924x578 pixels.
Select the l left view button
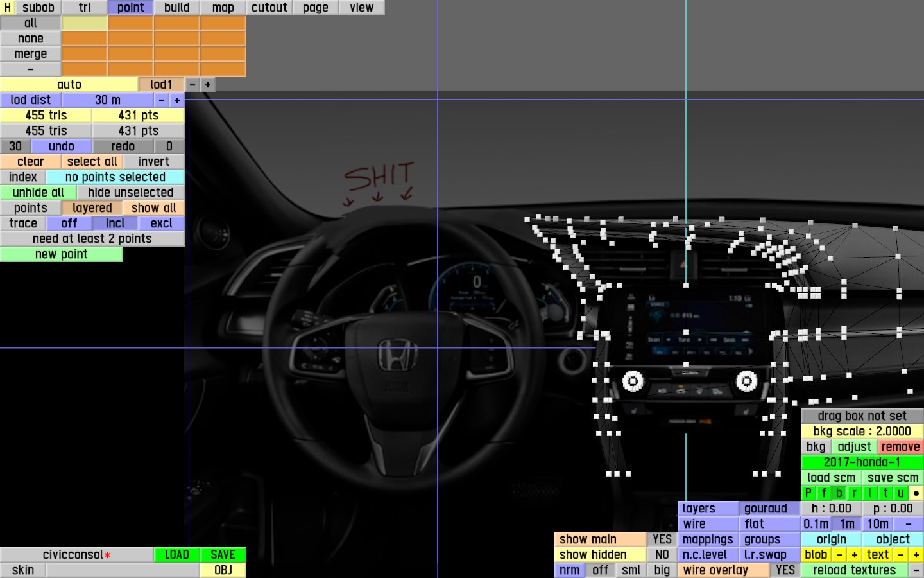[870, 493]
